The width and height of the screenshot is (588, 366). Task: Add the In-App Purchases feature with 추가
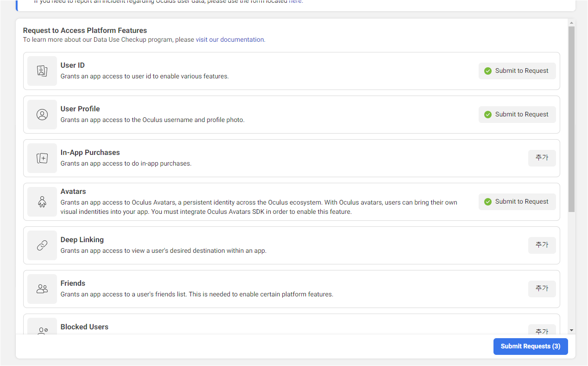click(x=542, y=158)
